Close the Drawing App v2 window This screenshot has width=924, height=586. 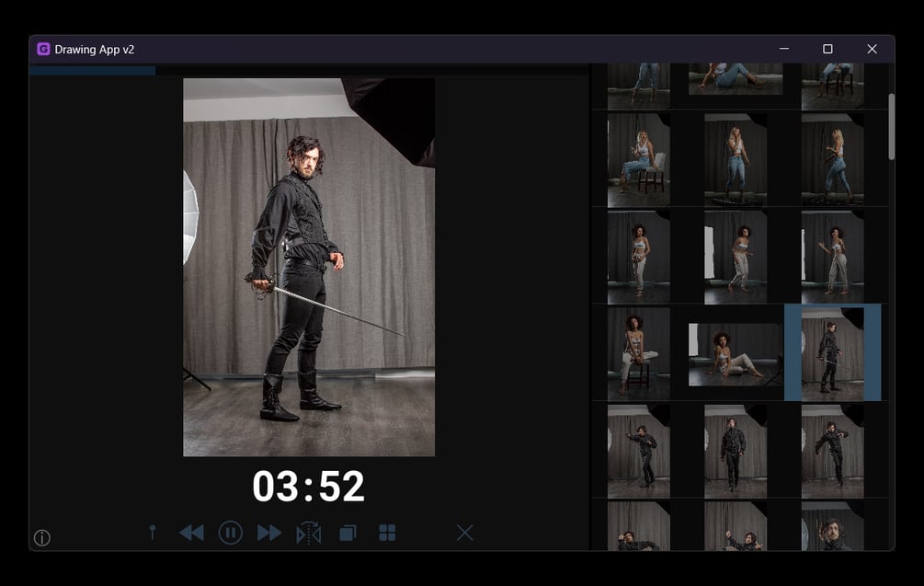click(x=872, y=49)
